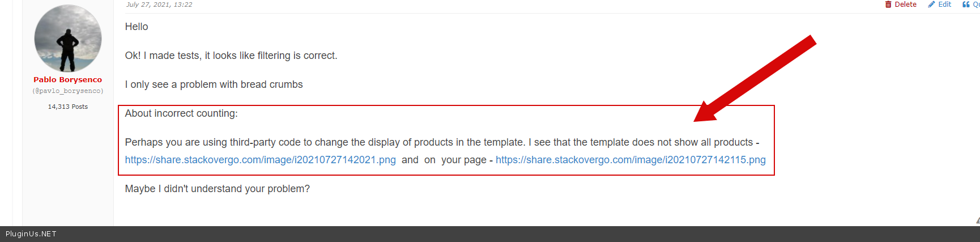
Task: Click the pencil icon beside Edit
Action: [931, 5]
